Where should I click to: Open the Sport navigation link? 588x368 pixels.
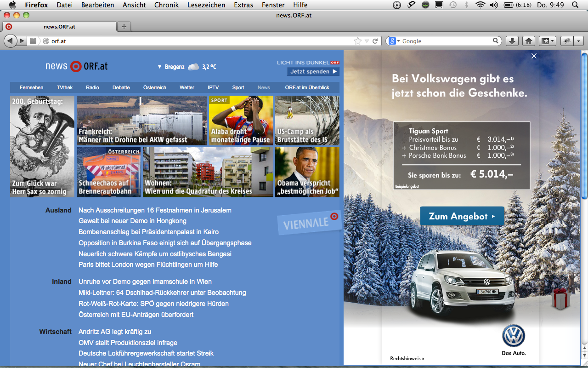(x=238, y=87)
